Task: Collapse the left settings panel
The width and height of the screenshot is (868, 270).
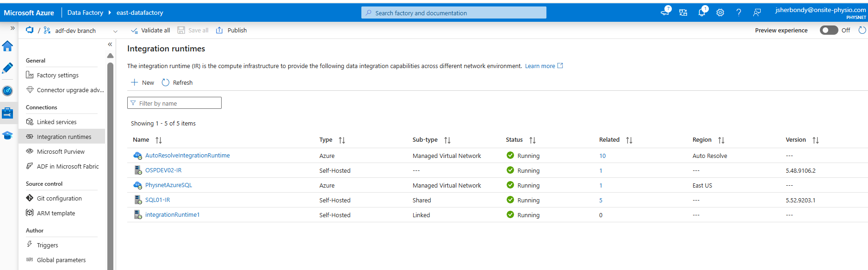Action: [x=110, y=44]
